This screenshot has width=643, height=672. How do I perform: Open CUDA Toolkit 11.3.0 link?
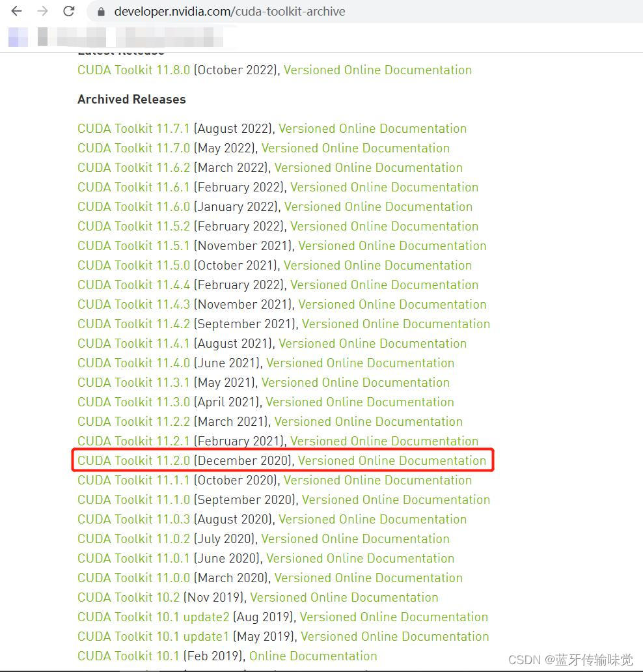(133, 402)
